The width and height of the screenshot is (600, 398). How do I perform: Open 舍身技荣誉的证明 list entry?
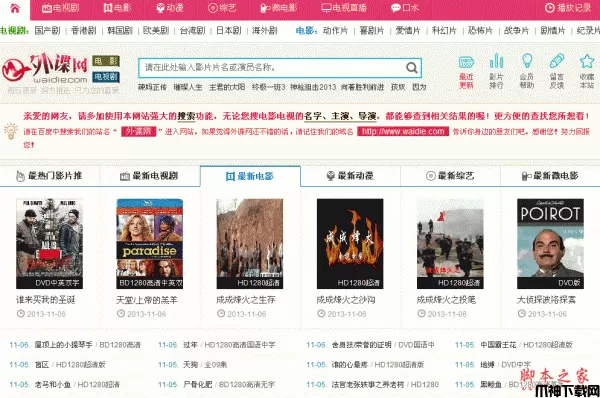[361, 345]
